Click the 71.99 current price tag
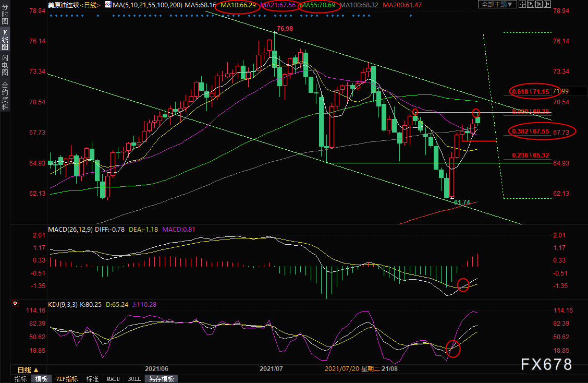The image size is (588, 383). coord(560,91)
